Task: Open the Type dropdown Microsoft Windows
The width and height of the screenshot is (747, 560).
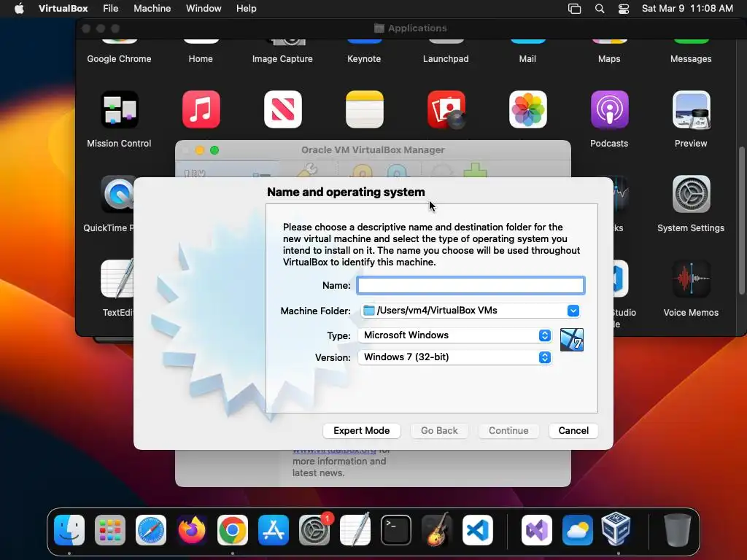Action: coord(455,335)
